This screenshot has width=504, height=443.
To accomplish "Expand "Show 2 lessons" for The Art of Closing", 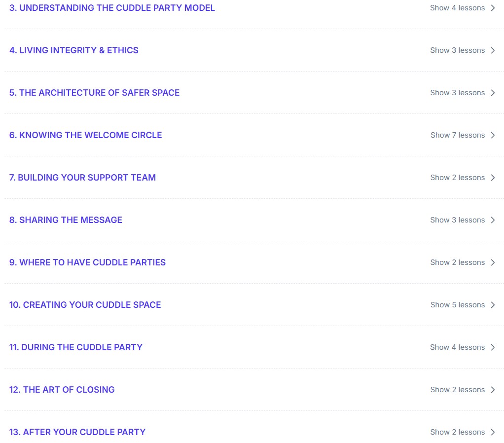I will click(x=457, y=390).
